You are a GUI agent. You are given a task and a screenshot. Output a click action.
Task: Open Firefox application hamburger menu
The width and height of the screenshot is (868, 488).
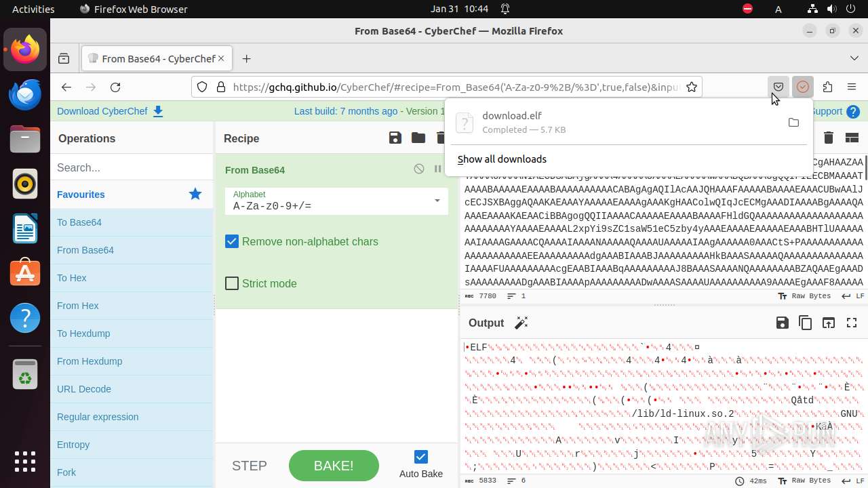pyautogui.click(x=852, y=87)
